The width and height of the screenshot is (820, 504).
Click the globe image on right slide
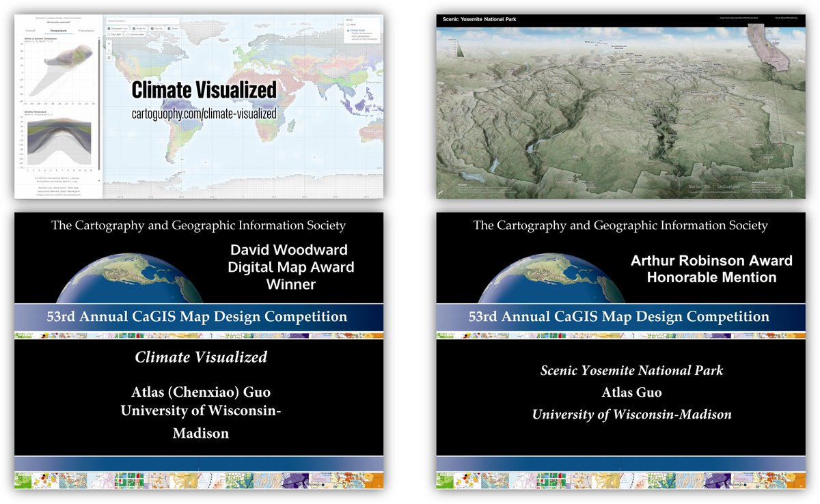coord(553,279)
